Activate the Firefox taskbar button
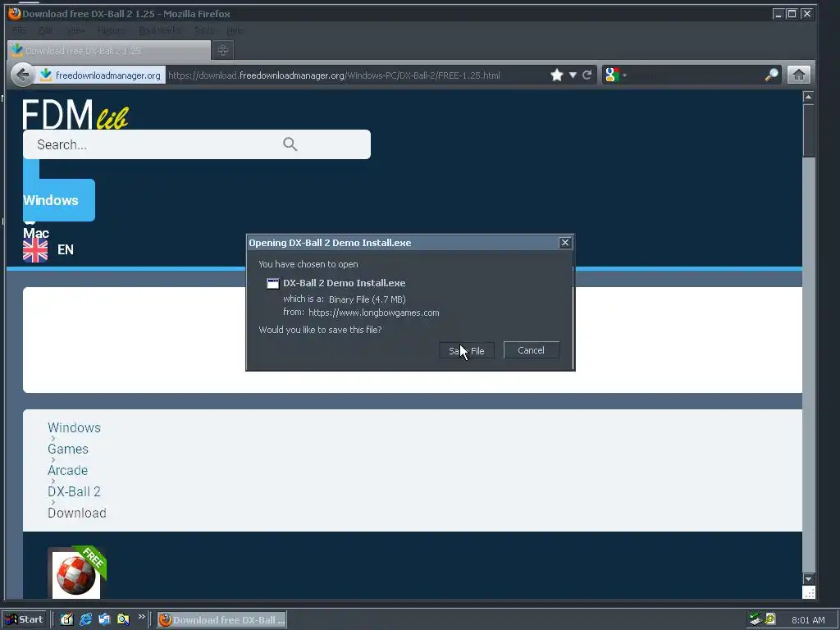840x630 pixels. tap(221, 620)
